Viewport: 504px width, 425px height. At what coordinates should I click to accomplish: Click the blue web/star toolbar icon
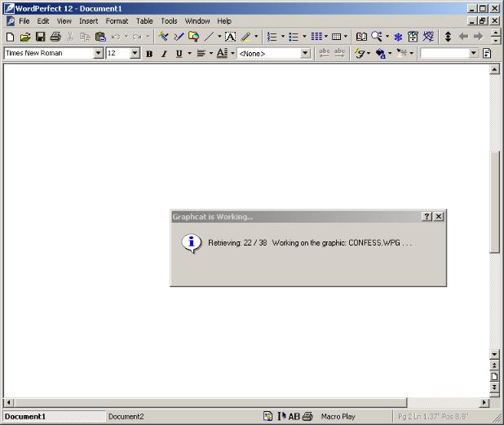click(428, 37)
